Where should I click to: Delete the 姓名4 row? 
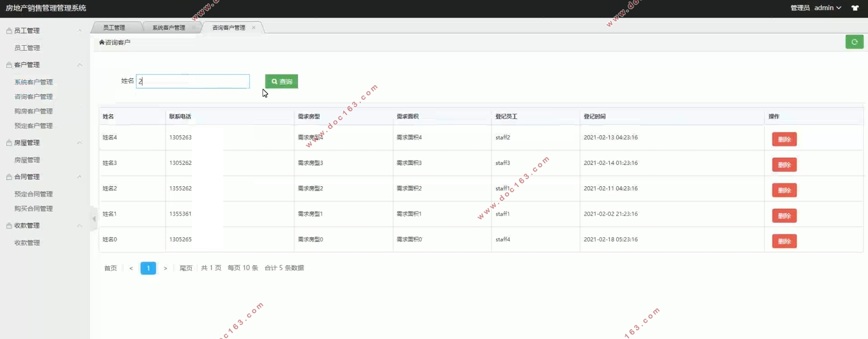point(784,140)
